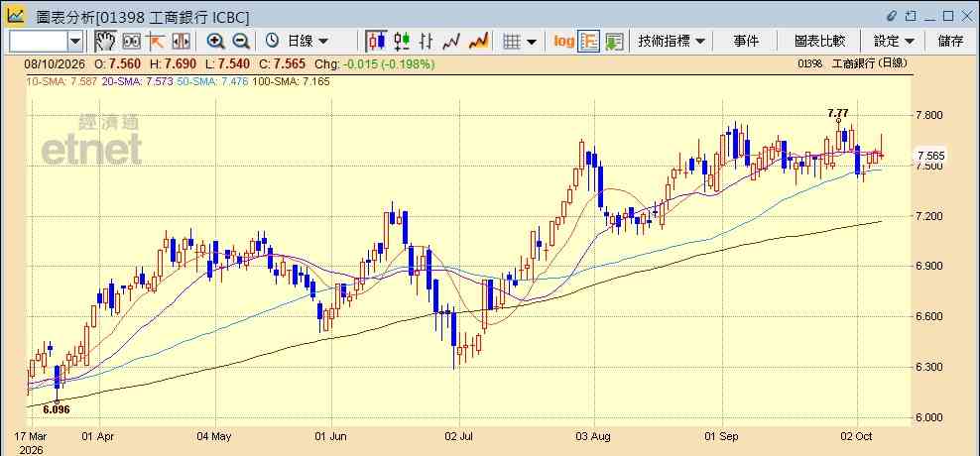Click the 04 May date axis label
The width and height of the screenshot is (980, 456).
tap(214, 436)
